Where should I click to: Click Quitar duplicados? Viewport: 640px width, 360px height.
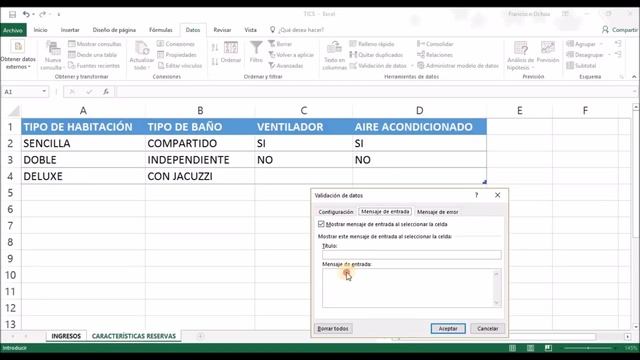[376, 55]
